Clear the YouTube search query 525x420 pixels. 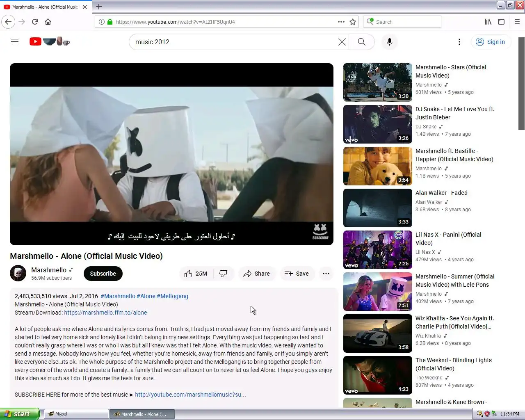342,42
